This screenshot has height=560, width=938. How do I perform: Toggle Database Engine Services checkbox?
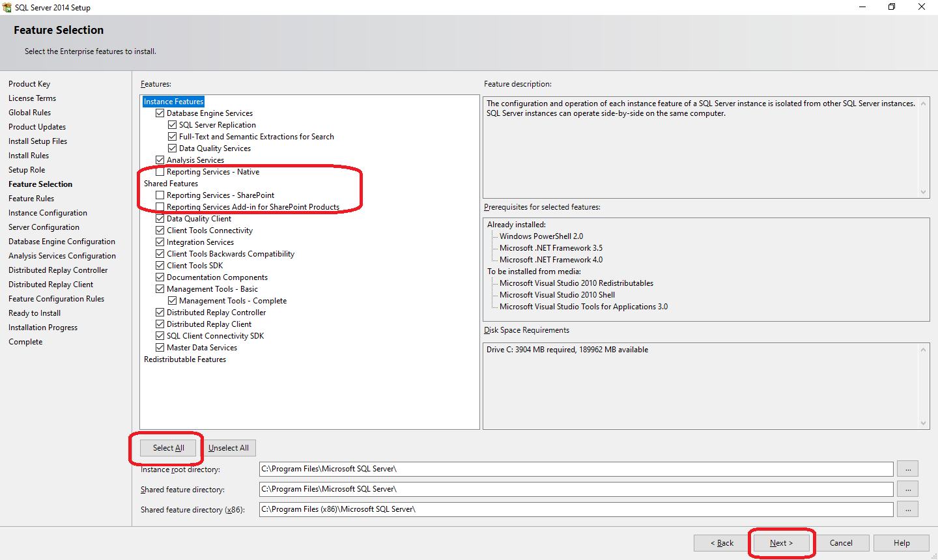(160, 113)
